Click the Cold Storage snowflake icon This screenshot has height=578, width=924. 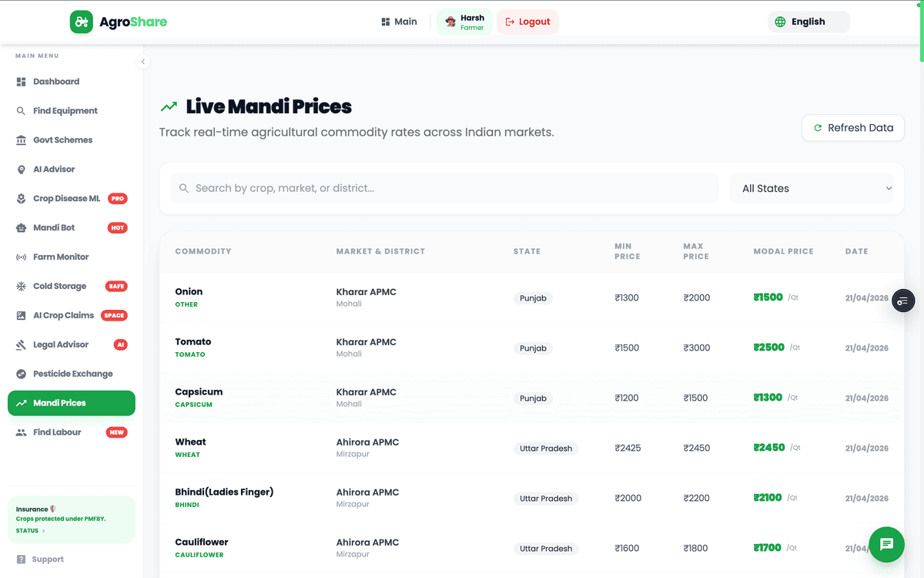point(21,287)
